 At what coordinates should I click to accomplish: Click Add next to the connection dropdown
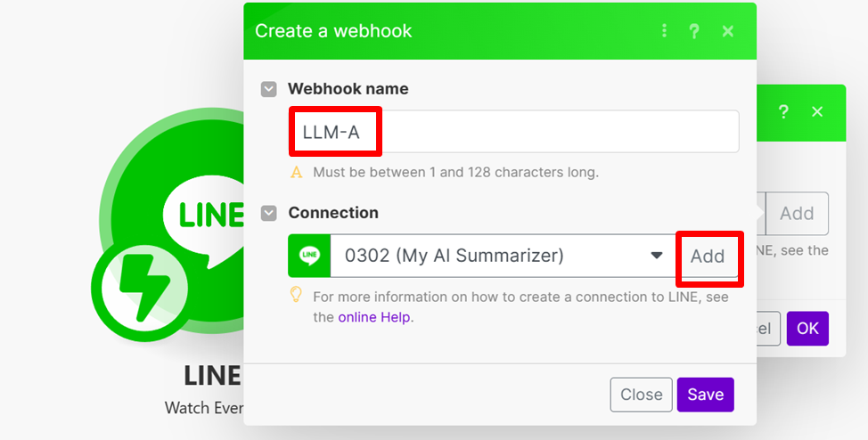(x=708, y=257)
